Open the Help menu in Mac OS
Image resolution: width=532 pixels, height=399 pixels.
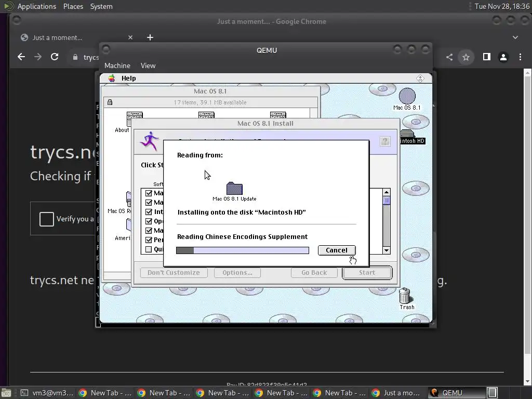129,78
